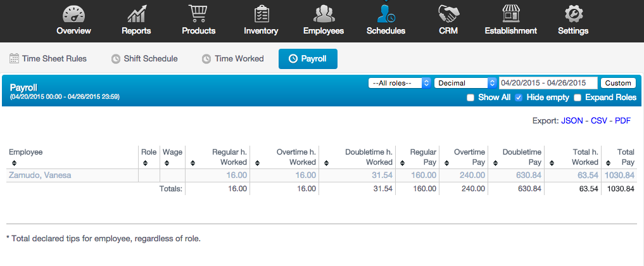Uncheck the Hide empty checkbox

click(519, 98)
